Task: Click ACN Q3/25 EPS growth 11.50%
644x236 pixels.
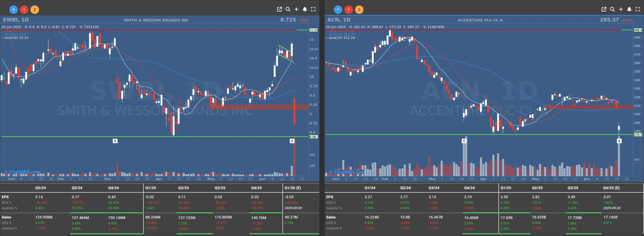Action: coord(573,202)
